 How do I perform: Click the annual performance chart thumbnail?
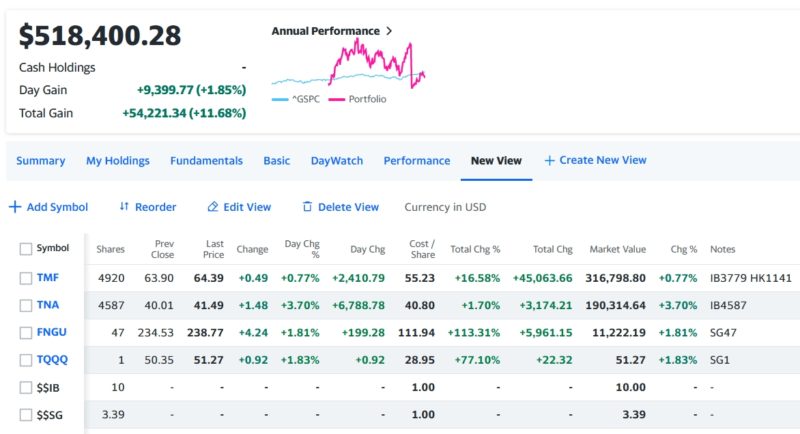349,65
